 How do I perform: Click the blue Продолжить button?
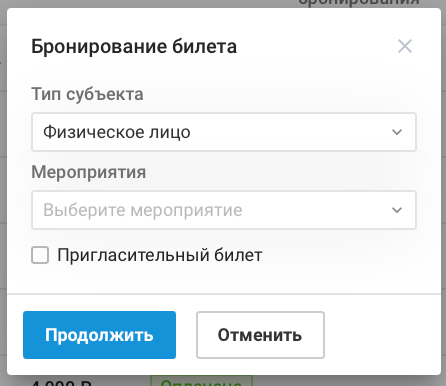tap(99, 335)
